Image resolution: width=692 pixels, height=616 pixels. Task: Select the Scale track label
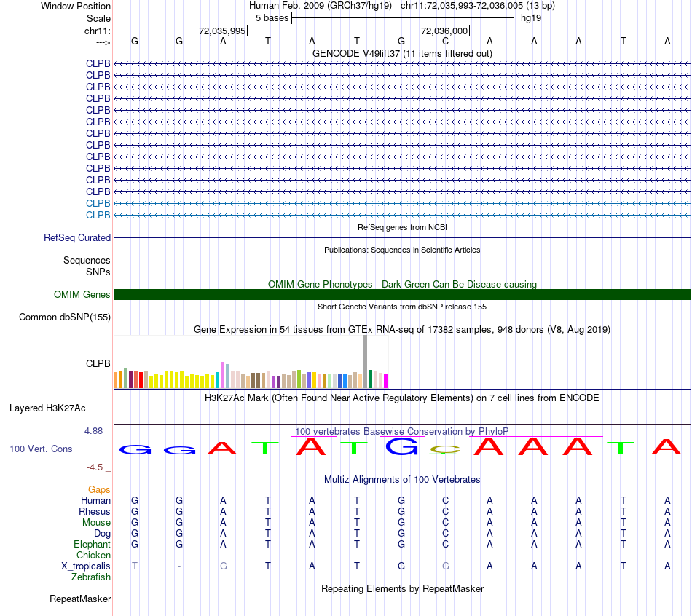pos(98,18)
